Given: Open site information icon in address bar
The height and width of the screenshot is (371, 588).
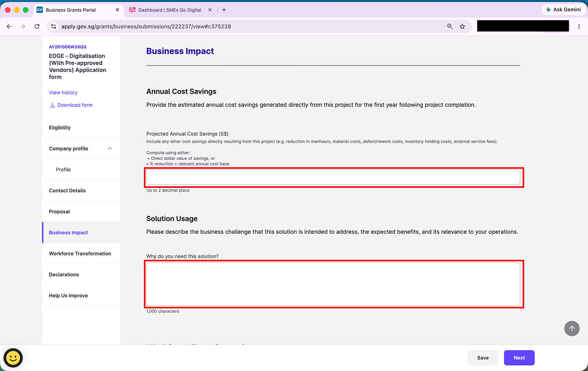Looking at the screenshot, I should point(54,26).
